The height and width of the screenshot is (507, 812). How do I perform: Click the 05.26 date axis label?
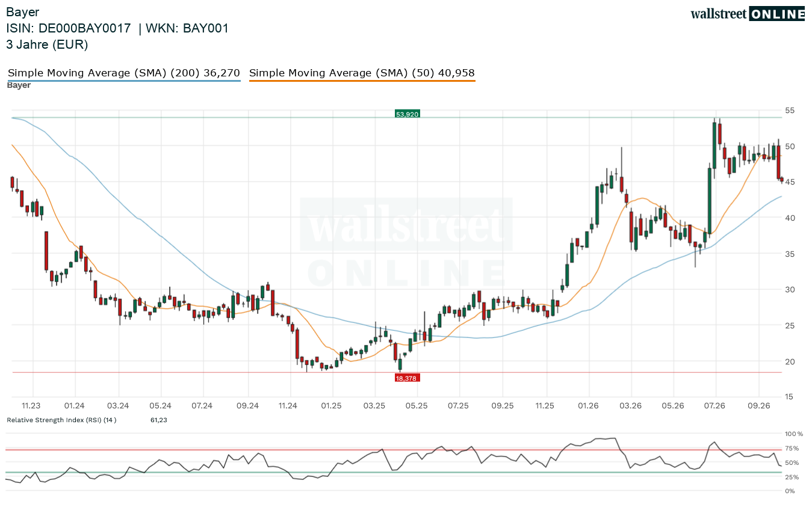point(673,406)
